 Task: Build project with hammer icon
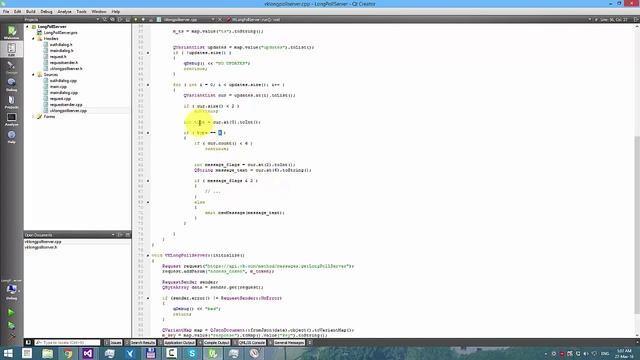[x=11, y=336]
